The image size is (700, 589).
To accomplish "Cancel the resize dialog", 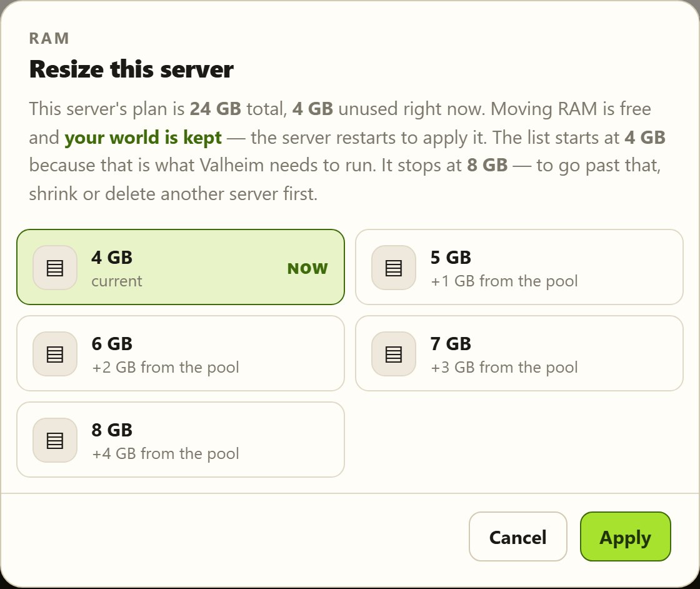I will click(518, 536).
